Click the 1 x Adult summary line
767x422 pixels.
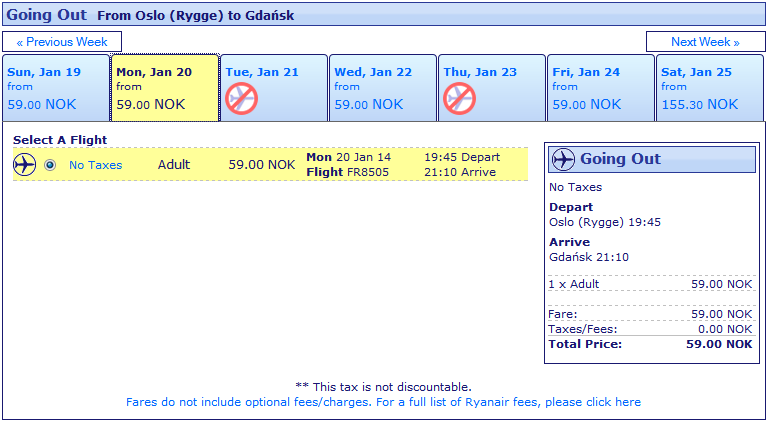click(651, 284)
